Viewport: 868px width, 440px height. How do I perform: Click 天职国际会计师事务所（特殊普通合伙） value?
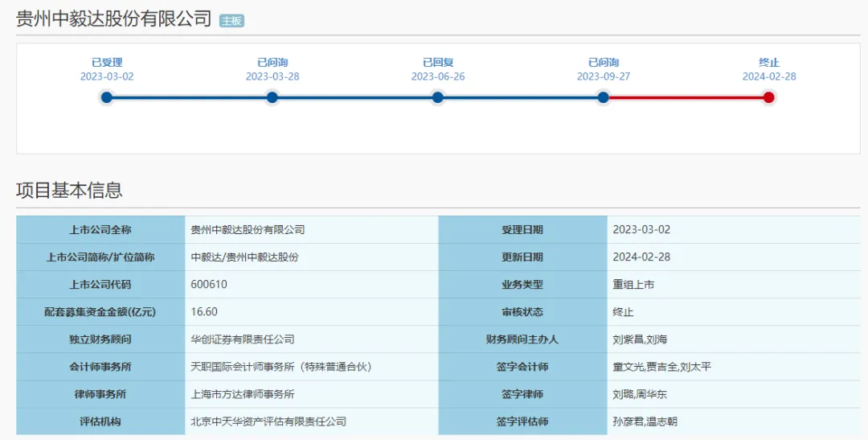pyautogui.click(x=281, y=367)
